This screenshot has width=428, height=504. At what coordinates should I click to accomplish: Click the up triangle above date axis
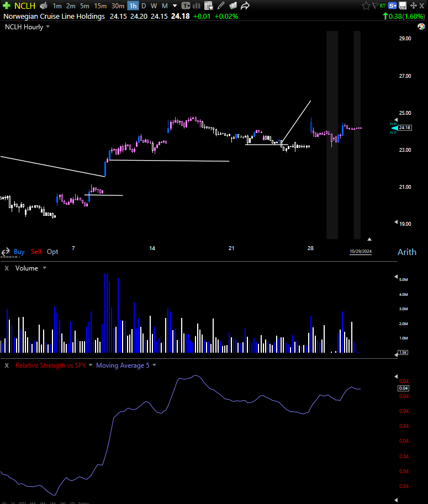(x=369, y=239)
